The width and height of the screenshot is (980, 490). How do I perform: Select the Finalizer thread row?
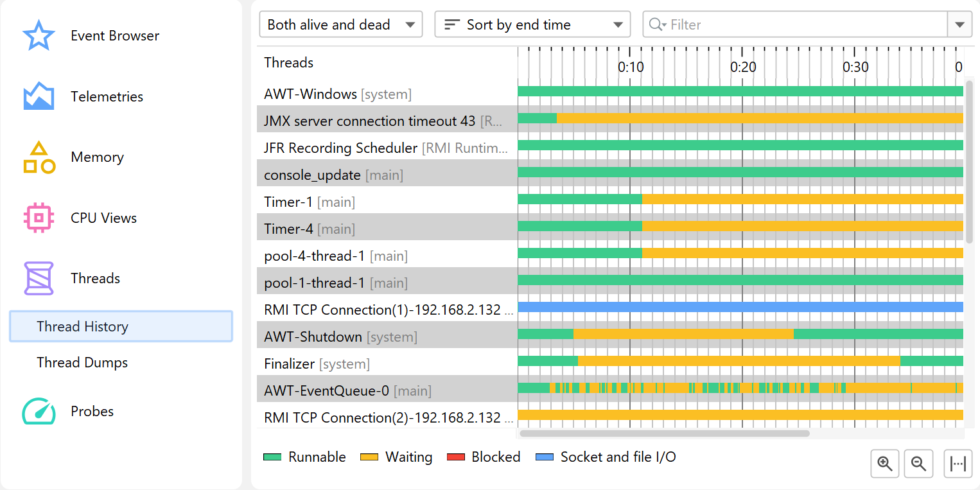[x=290, y=364]
